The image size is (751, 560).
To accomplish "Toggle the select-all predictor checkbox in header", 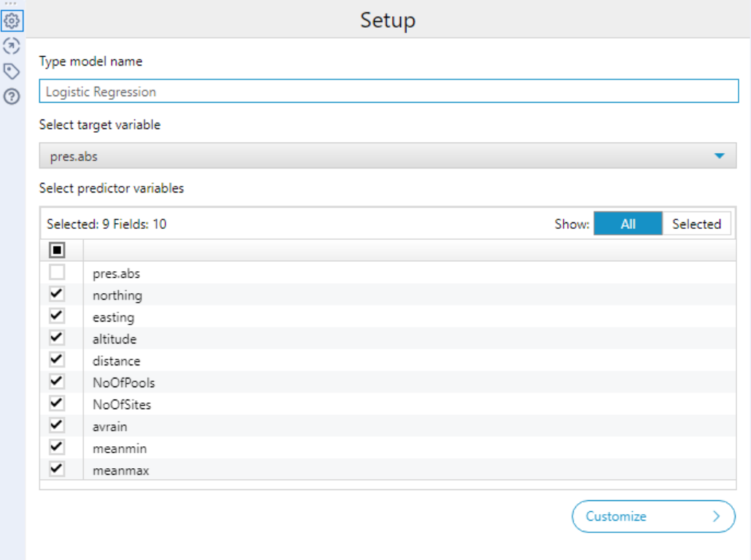I will [57, 250].
